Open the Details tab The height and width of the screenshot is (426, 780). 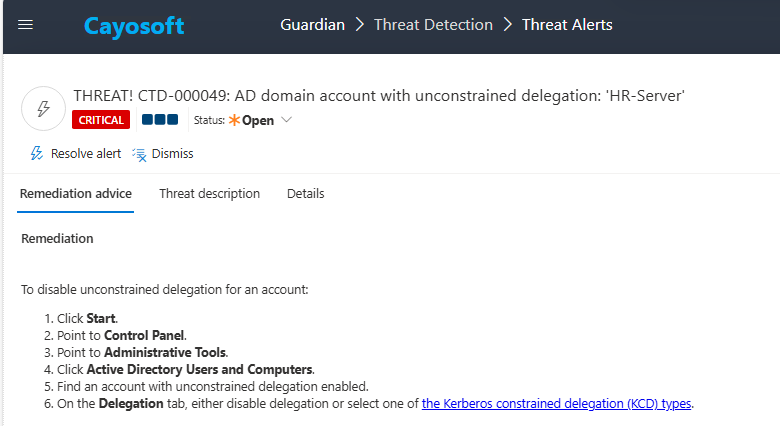305,194
